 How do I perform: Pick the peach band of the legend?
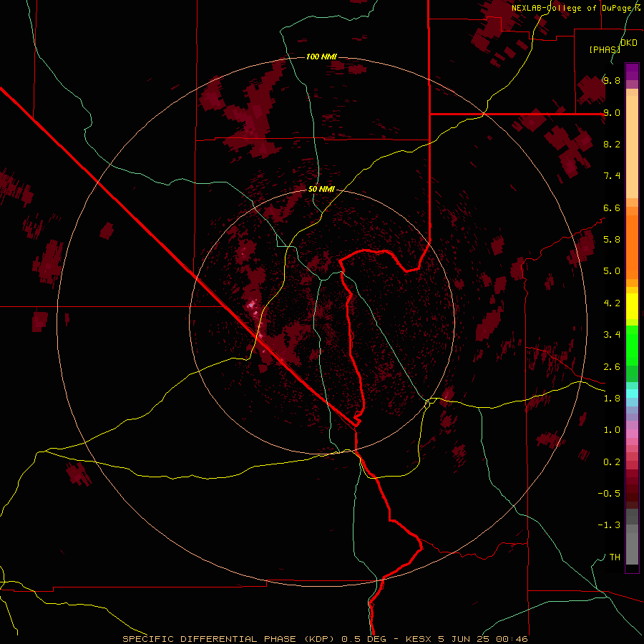[x=632, y=147]
